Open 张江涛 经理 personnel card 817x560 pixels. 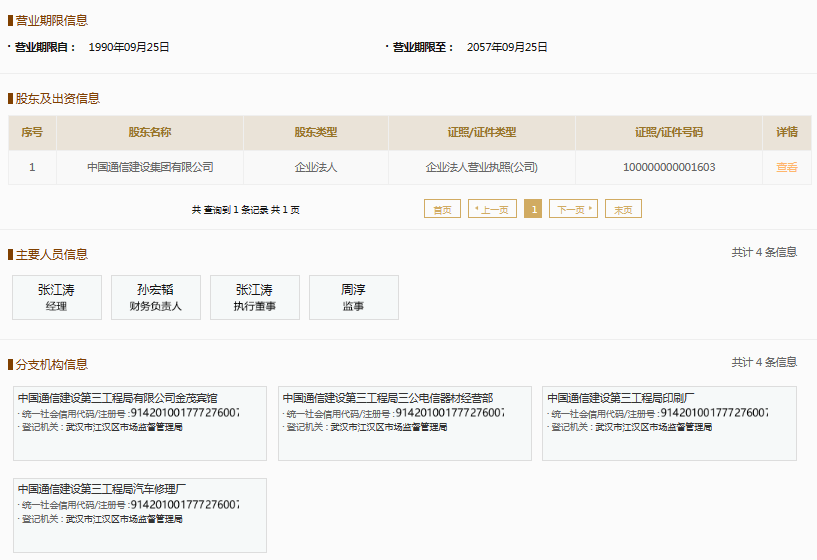[x=56, y=297]
